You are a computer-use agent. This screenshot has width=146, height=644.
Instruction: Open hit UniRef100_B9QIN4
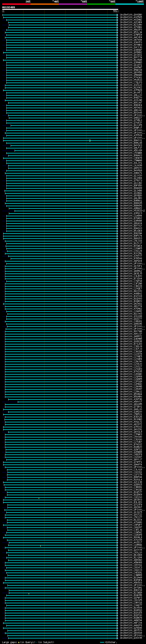(131, 233)
